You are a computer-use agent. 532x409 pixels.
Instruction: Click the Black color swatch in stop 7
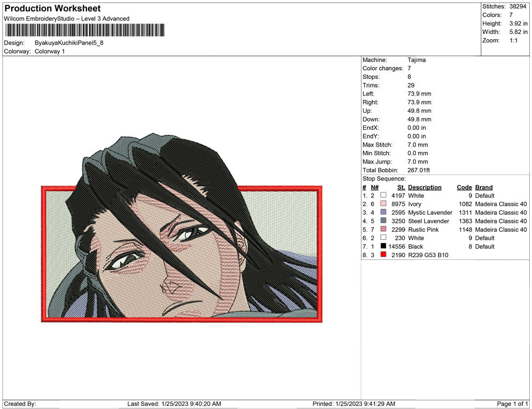pos(383,246)
